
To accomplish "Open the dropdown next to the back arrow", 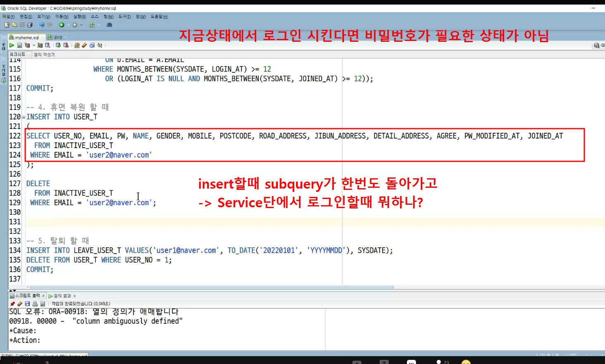I will (x=68, y=25).
